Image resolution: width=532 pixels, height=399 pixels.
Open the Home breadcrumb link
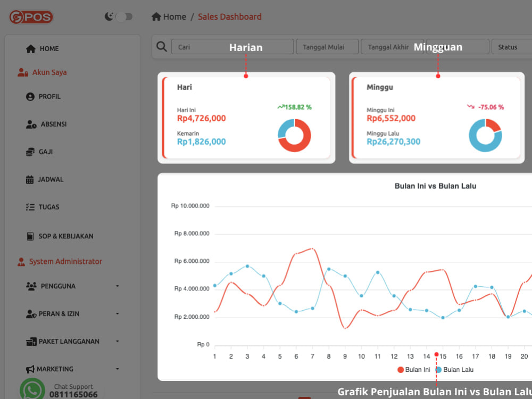pyautogui.click(x=174, y=16)
